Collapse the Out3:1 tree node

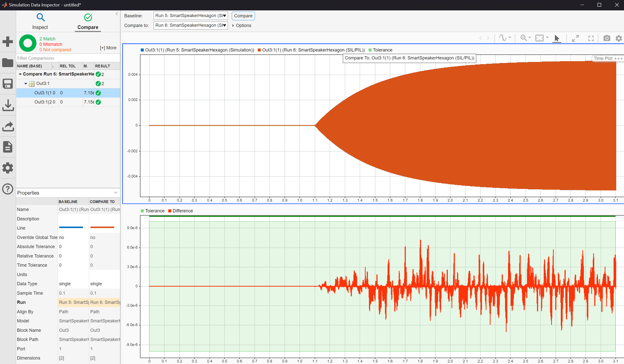pos(26,84)
